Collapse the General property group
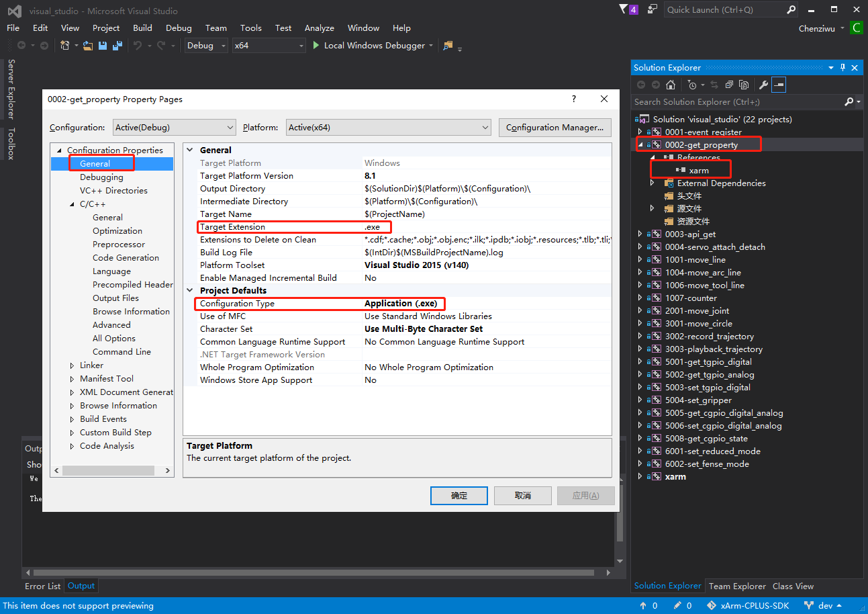The height and width of the screenshot is (614, 868). click(191, 150)
